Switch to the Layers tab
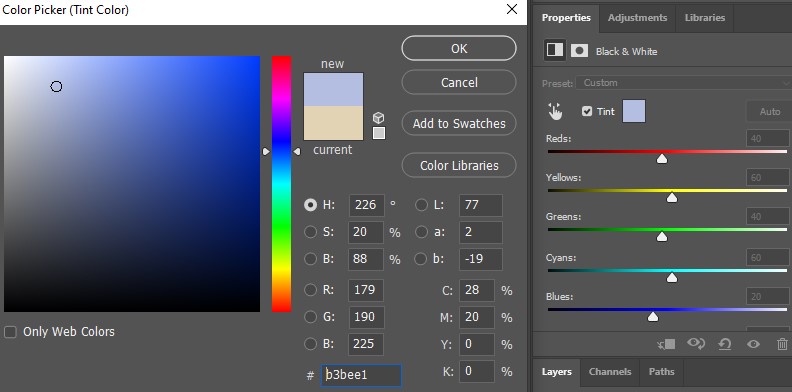The height and width of the screenshot is (392, 792). pyautogui.click(x=557, y=372)
